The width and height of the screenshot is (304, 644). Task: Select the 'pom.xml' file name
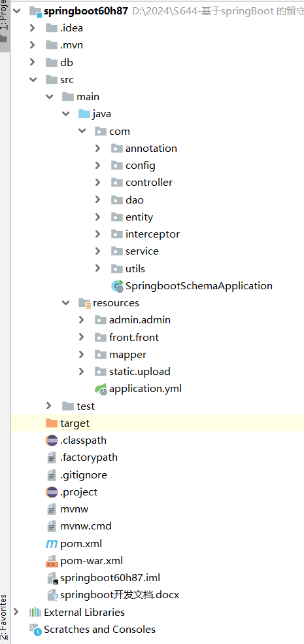click(x=81, y=544)
